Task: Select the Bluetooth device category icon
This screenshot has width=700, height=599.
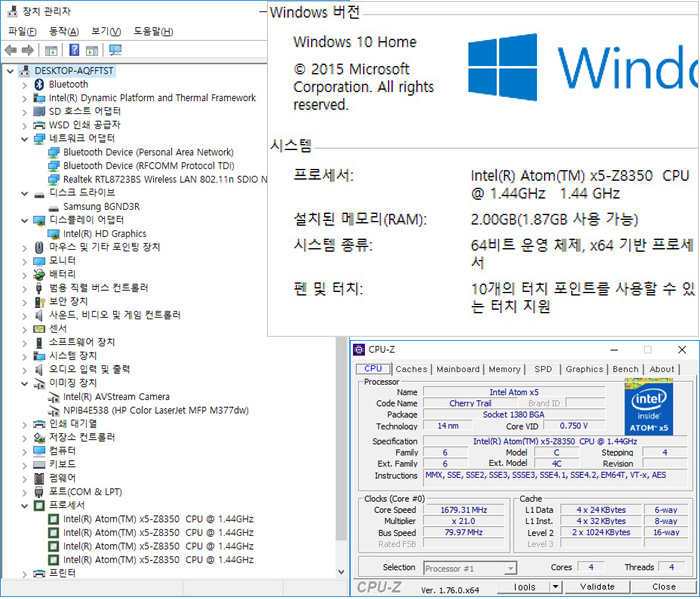Action: pos(39,84)
